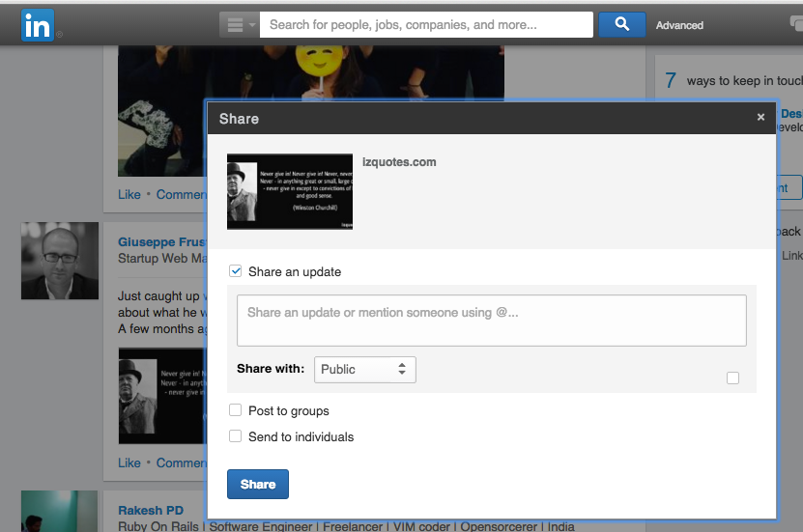Viewport: 803px width, 532px height.
Task: Click the Churchill quote image in the Share dialog
Action: point(290,191)
